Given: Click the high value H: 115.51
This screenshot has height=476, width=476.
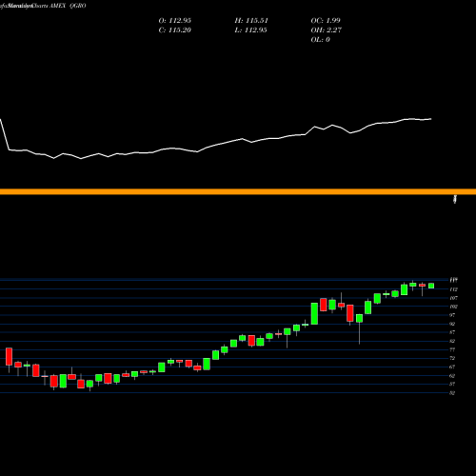Looking at the screenshot, I should (251, 20).
